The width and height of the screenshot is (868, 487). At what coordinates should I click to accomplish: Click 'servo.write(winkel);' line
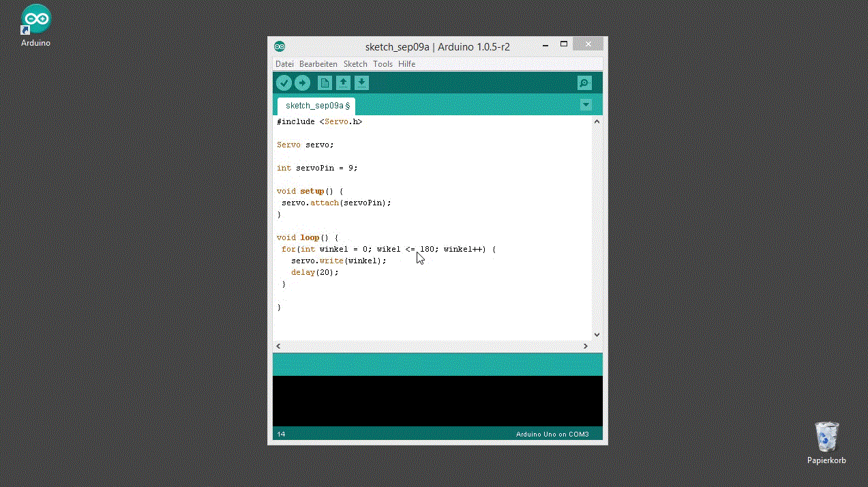339,261
